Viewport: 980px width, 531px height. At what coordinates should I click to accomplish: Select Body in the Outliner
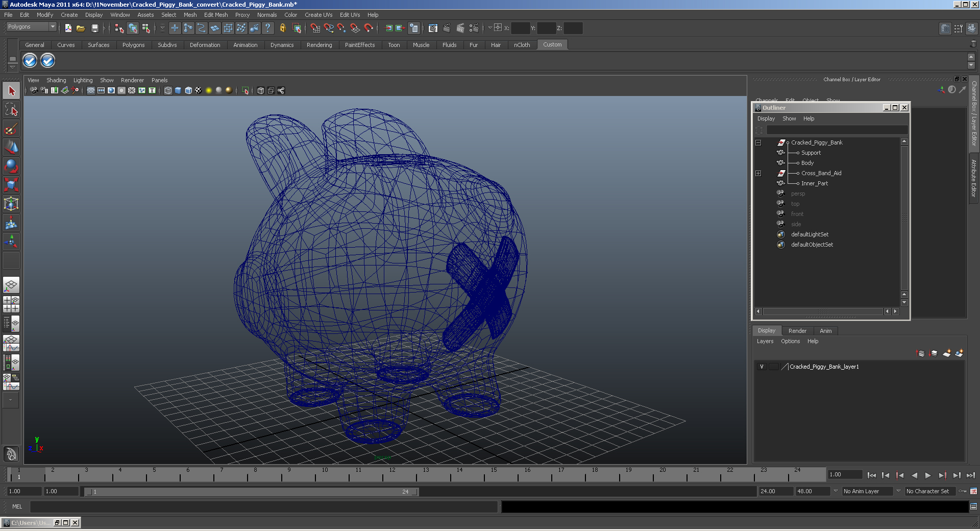click(x=807, y=163)
